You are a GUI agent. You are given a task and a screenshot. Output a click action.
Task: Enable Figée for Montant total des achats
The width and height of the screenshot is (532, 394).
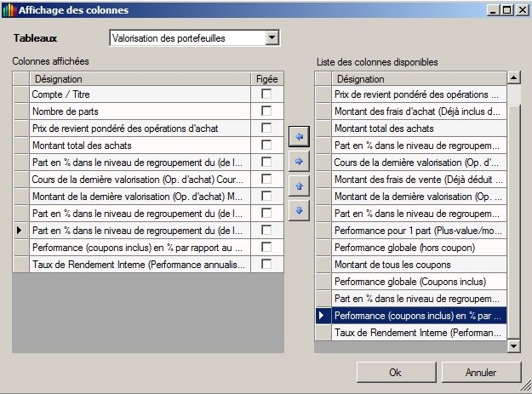pyautogui.click(x=266, y=146)
